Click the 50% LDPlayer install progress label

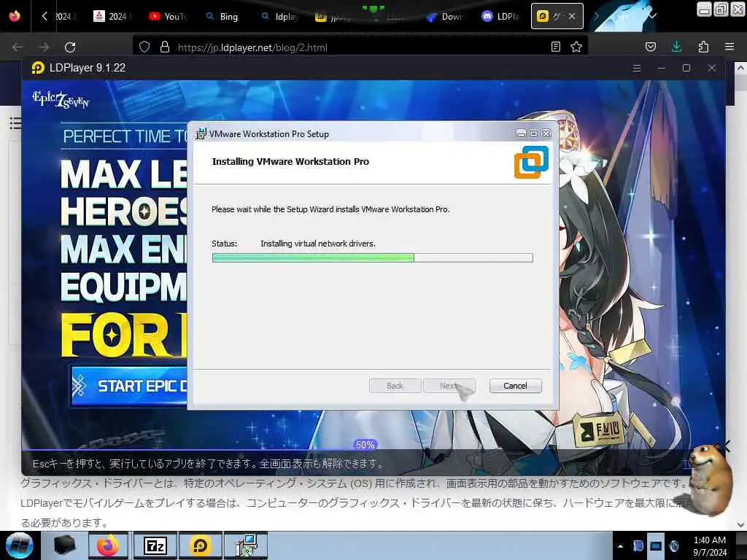click(x=365, y=445)
